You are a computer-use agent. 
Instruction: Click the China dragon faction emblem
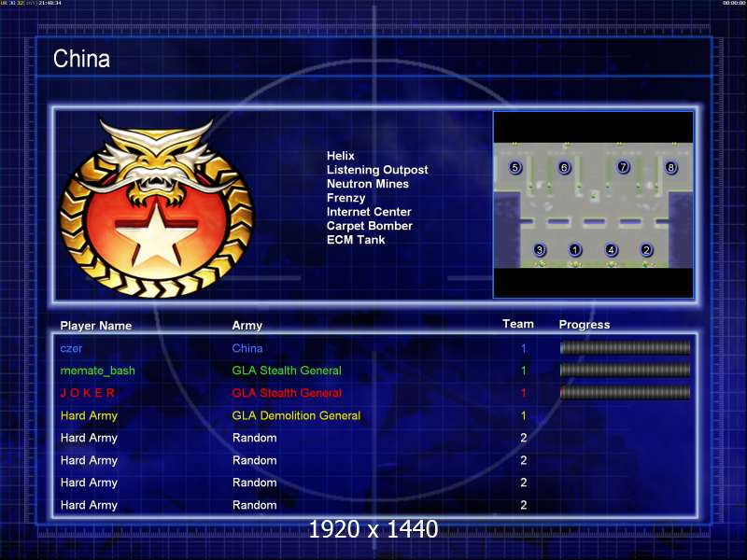[x=156, y=207]
